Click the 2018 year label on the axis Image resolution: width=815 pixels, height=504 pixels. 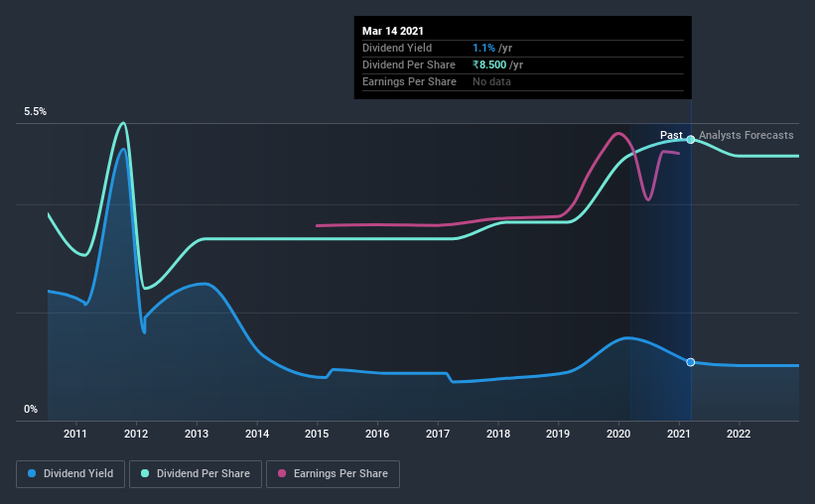coord(498,434)
